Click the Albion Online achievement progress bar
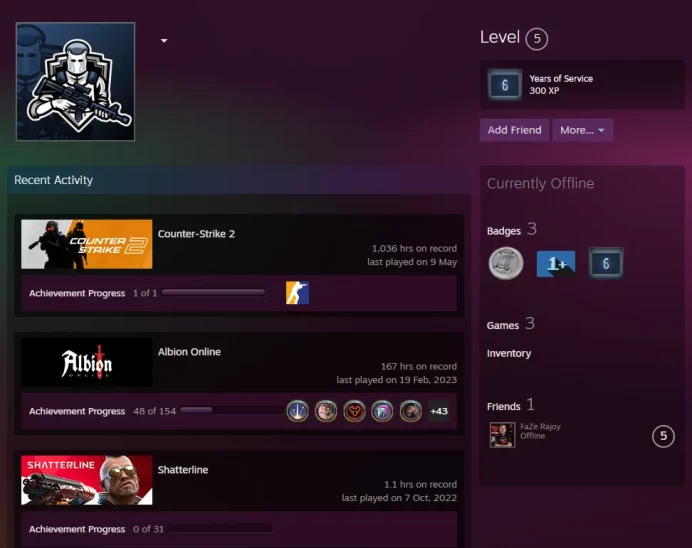Viewport: 692px width, 548px height. coord(232,410)
